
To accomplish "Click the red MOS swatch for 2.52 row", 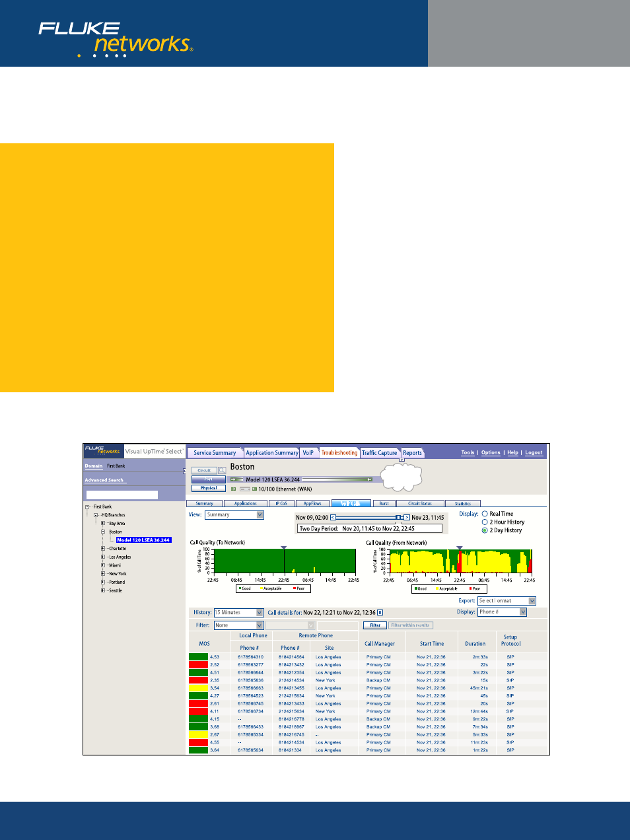I will (x=199, y=665).
